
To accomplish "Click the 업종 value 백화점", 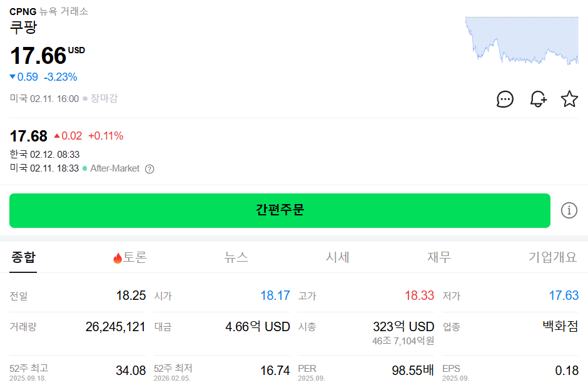I will (560, 326).
